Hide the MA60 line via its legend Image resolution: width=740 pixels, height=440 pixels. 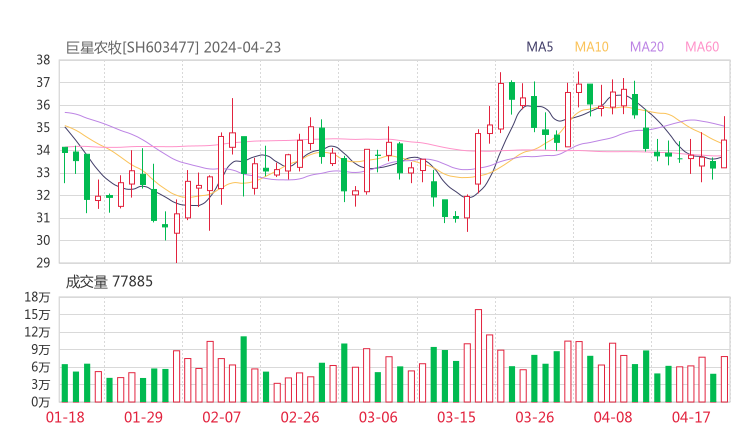(x=702, y=47)
